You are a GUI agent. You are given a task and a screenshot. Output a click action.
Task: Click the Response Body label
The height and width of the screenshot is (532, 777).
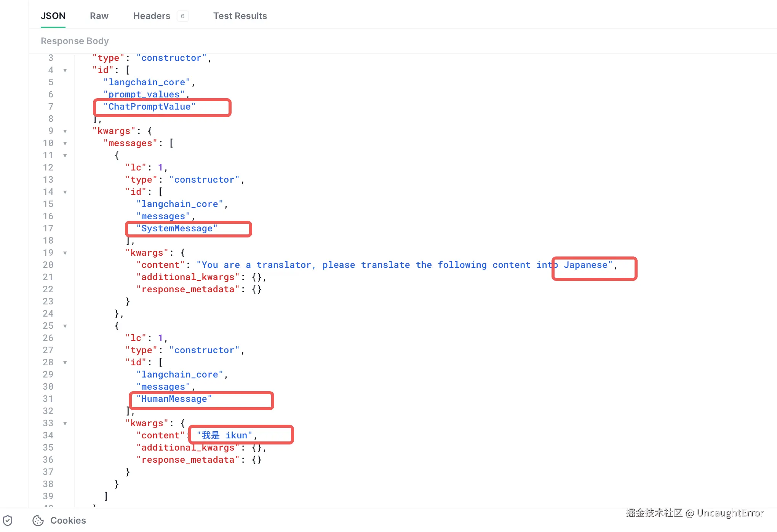pos(75,41)
